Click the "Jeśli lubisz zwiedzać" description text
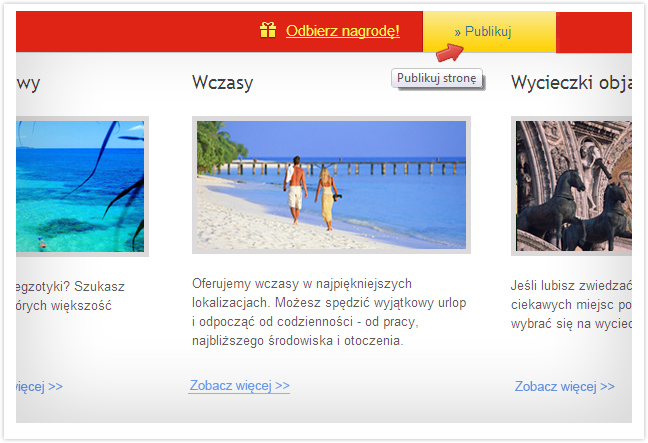 570,304
